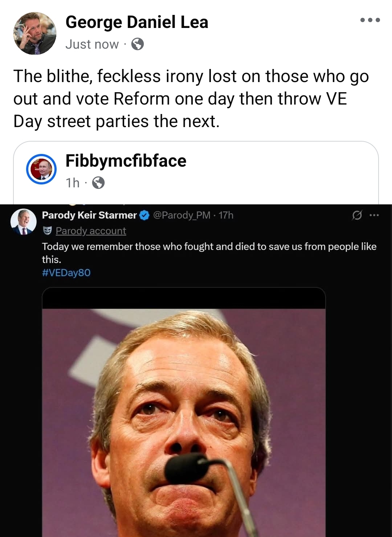The height and width of the screenshot is (537, 392).
Task: Click the @Parody_PM handle
Action: [x=182, y=215]
